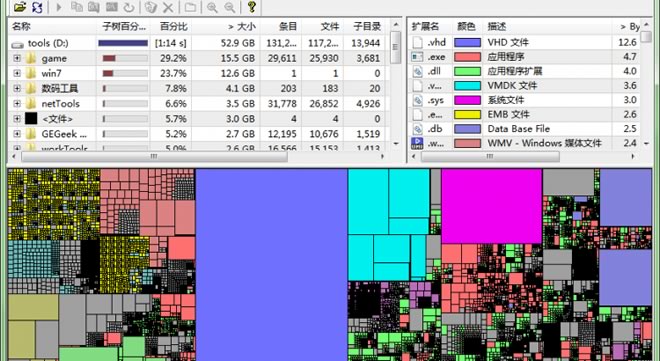This screenshot has width=660, height=361.
Task: Open Explorer here toolbar icon
Action: [x=94, y=7]
